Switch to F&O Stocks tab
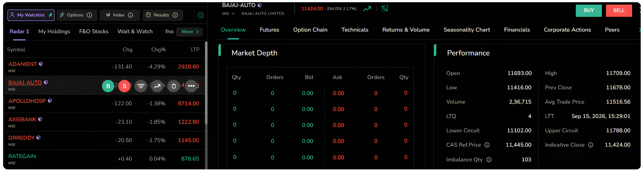The image size is (644, 173). click(94, 31)
